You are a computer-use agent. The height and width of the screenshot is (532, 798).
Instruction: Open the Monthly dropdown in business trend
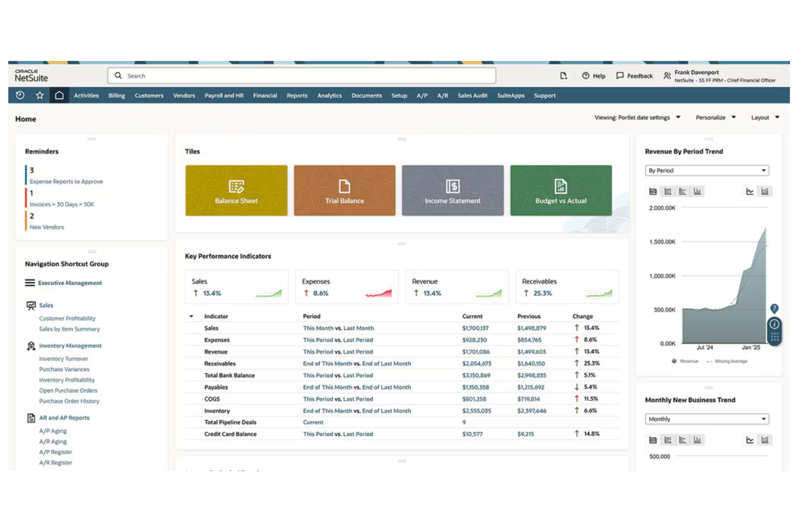point(706,419)
